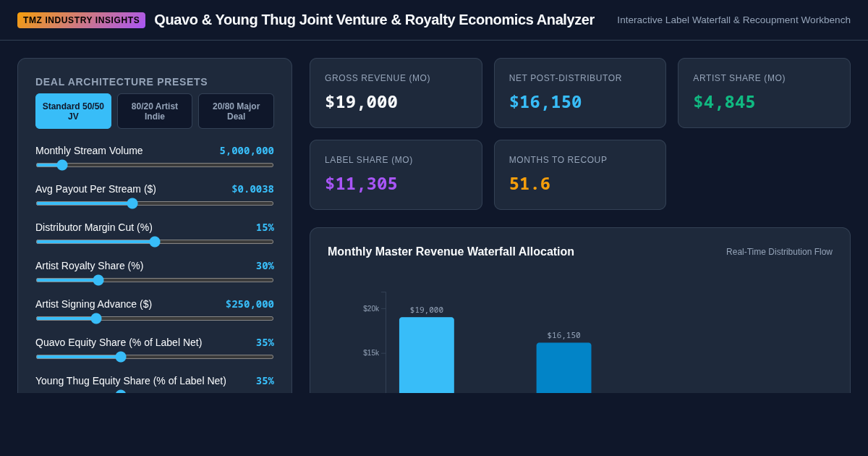Click the Gross Revenue card value $19,000
Image resolution: width=868 pixels, height=456 pixels.
tap(361, 102)
